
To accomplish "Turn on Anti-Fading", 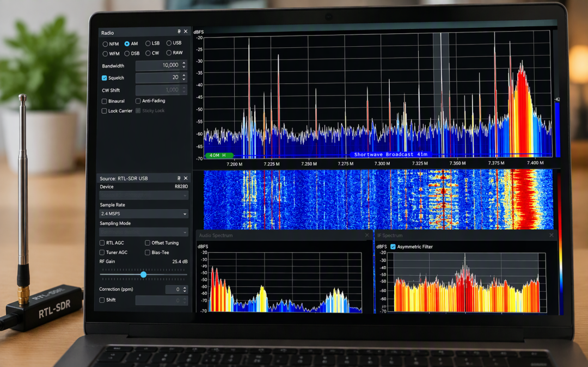I will pyautogui.click(x=138, y=101).
